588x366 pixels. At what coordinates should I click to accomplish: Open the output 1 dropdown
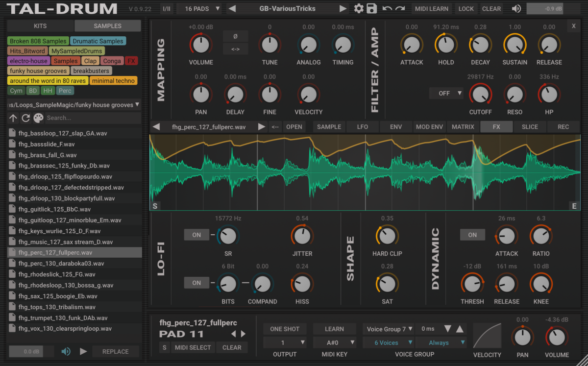point(285,342)
